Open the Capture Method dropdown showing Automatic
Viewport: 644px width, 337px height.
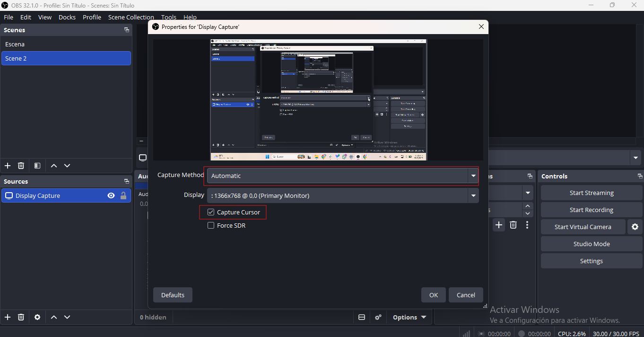click(x=343, y=176)
